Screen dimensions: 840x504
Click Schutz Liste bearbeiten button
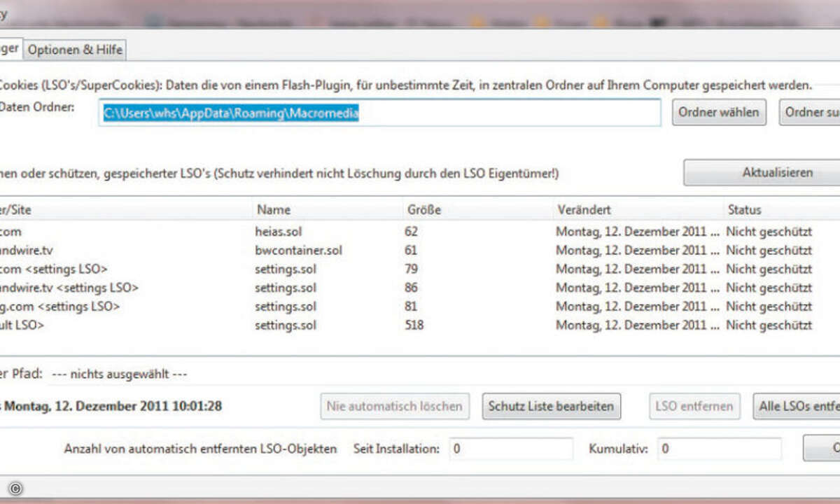pyautogui.click(x=551, y=406)
